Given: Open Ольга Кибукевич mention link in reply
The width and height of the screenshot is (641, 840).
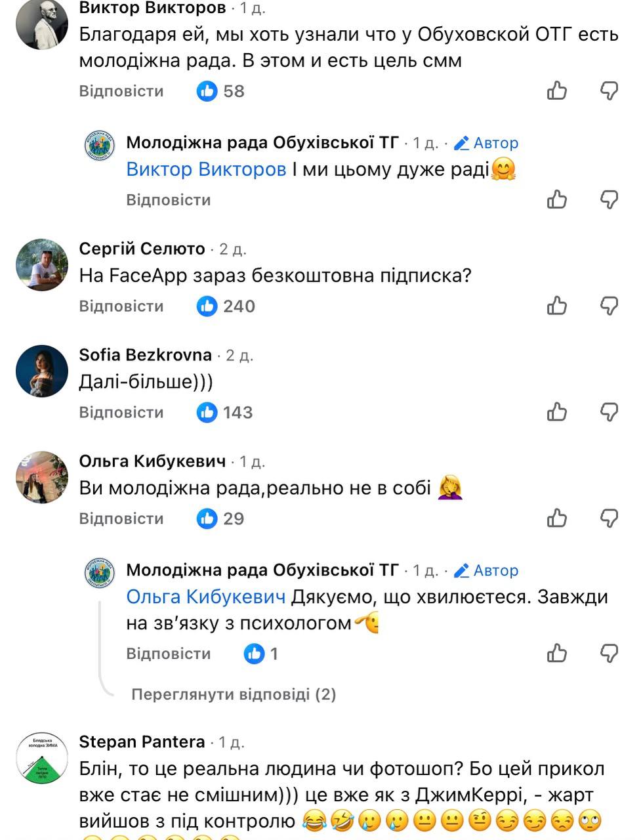Looking at the screenshot, I should [206, 597].
